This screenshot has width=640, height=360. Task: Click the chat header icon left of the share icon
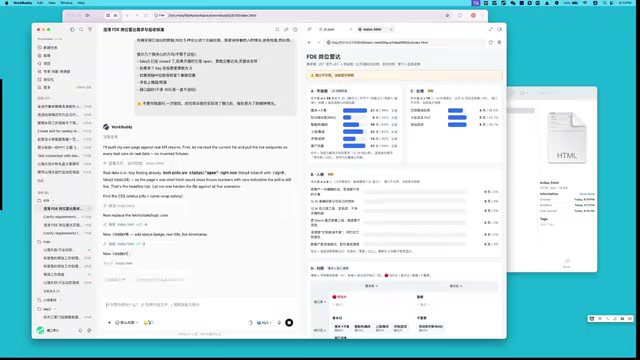277,29
